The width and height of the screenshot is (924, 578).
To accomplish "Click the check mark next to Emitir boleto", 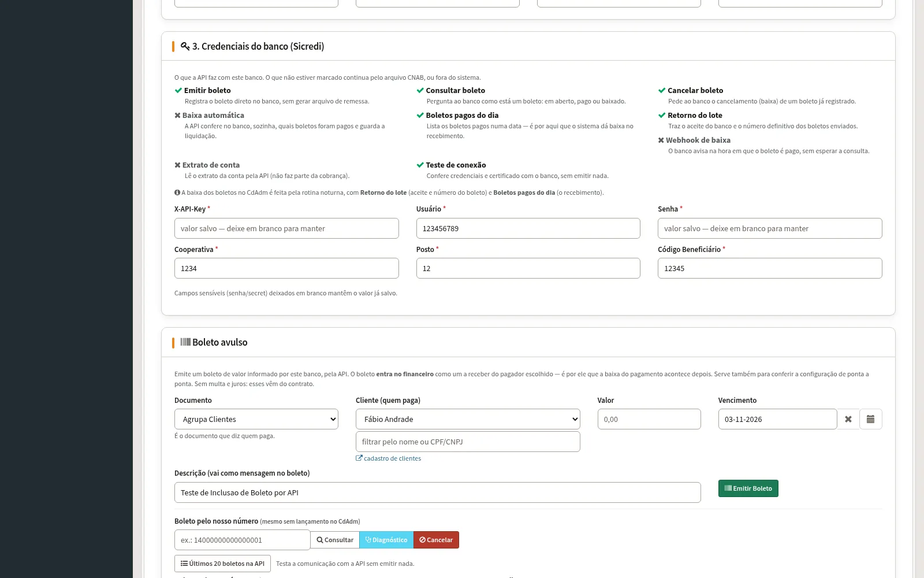I will tap(178, 90).
